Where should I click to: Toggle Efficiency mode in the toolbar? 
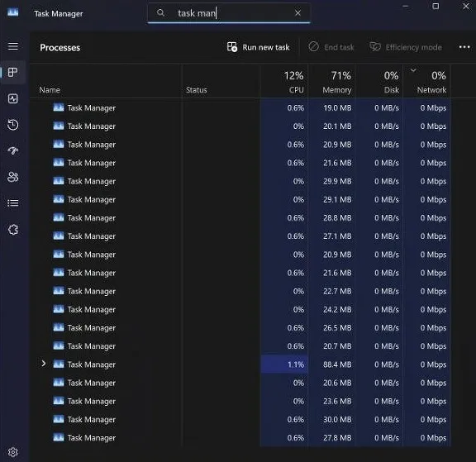pos(406,47)
